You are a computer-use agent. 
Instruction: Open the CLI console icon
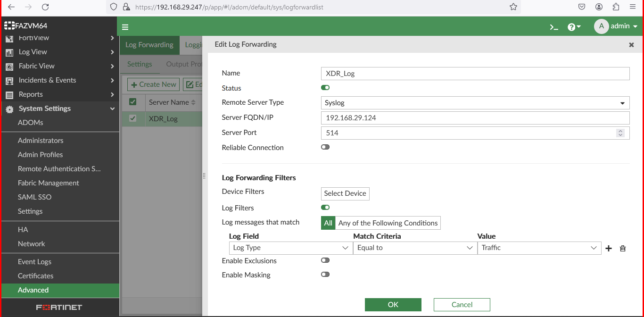click(554, 27)
